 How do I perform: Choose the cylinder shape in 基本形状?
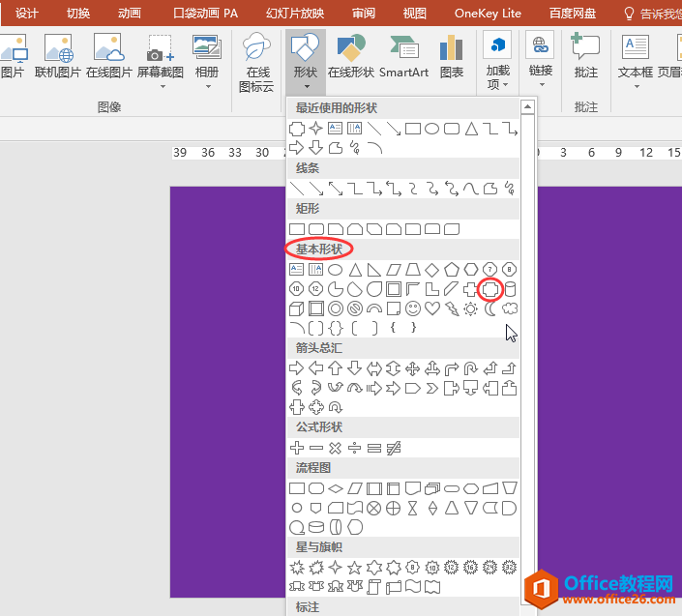510,289
